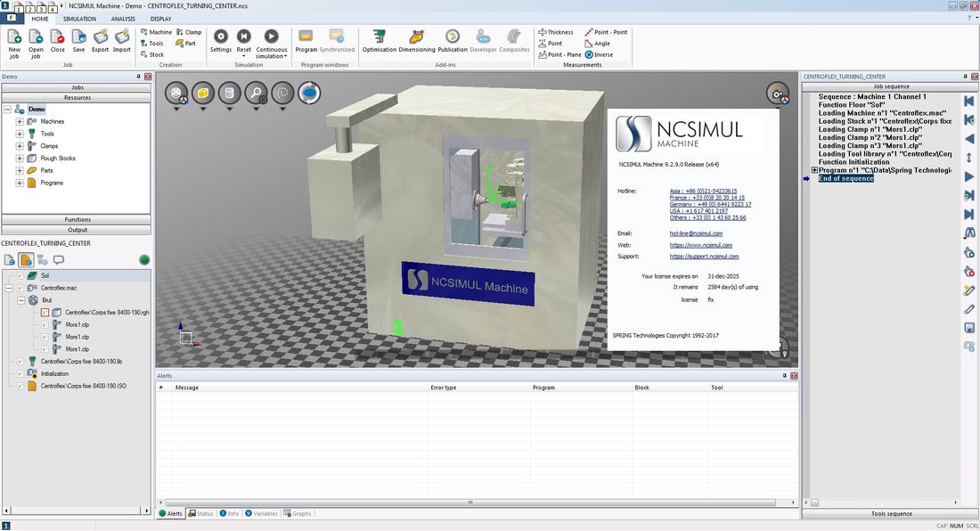Screen dimensions: 980x531
Task: Click the magnifier zoom icon in viewport
Action: click(257, 93)
